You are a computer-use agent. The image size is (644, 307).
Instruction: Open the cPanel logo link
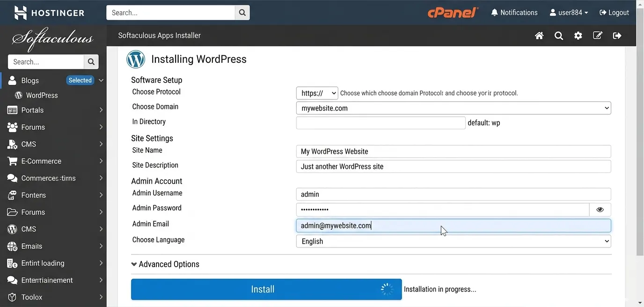(453, 13)
